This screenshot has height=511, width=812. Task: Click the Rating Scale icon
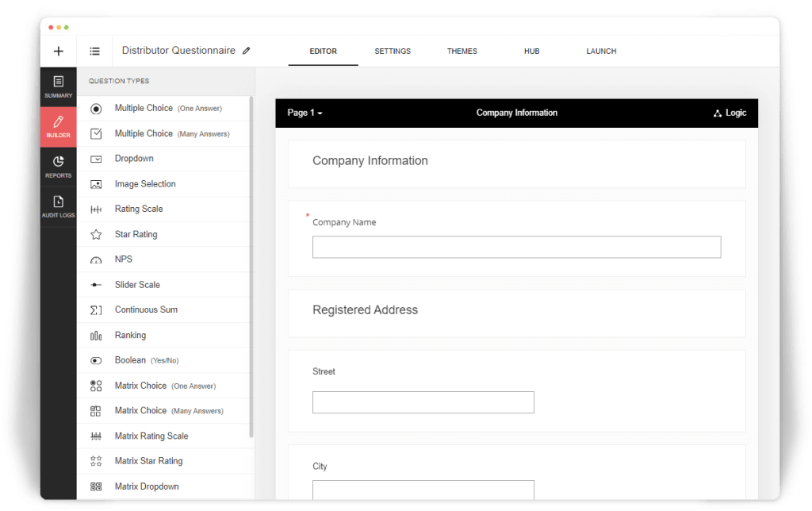coord(96,209)
